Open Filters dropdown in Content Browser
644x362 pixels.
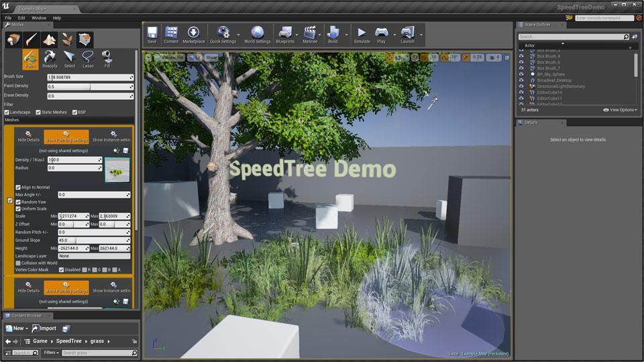(x=52, y=353)
